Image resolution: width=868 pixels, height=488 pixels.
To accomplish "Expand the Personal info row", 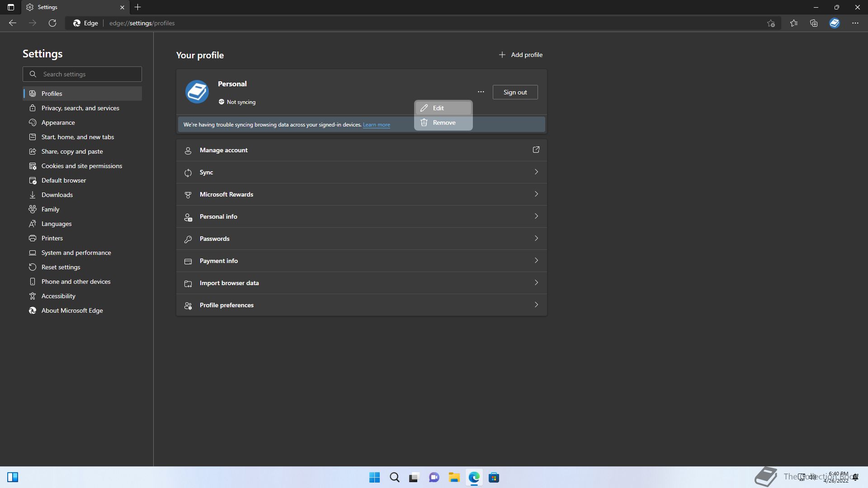I will click(362, 216).
